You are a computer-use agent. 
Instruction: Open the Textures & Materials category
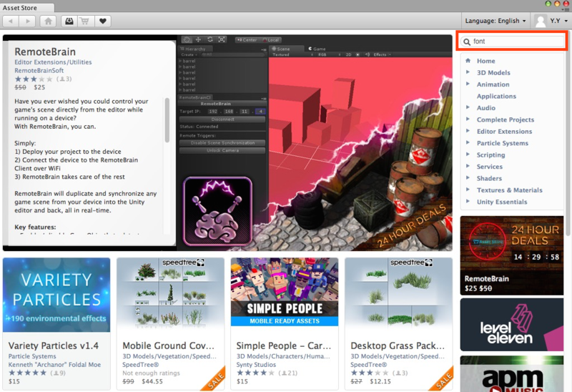(509, 190)
